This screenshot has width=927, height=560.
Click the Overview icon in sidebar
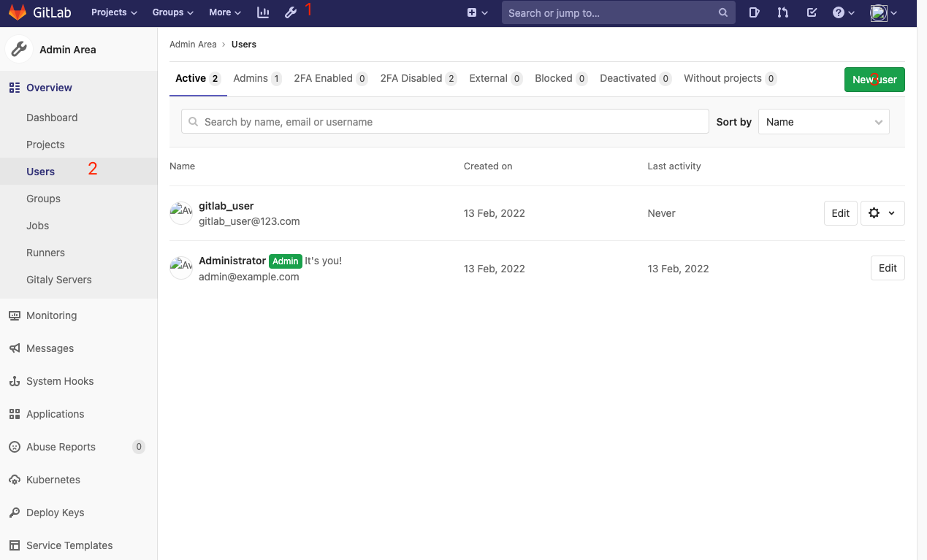click(14, 88)
